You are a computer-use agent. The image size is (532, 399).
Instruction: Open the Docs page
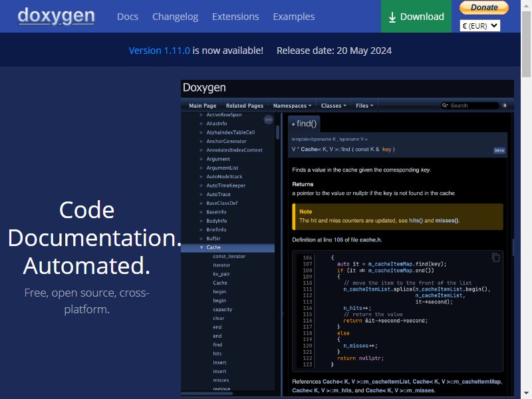128,17
